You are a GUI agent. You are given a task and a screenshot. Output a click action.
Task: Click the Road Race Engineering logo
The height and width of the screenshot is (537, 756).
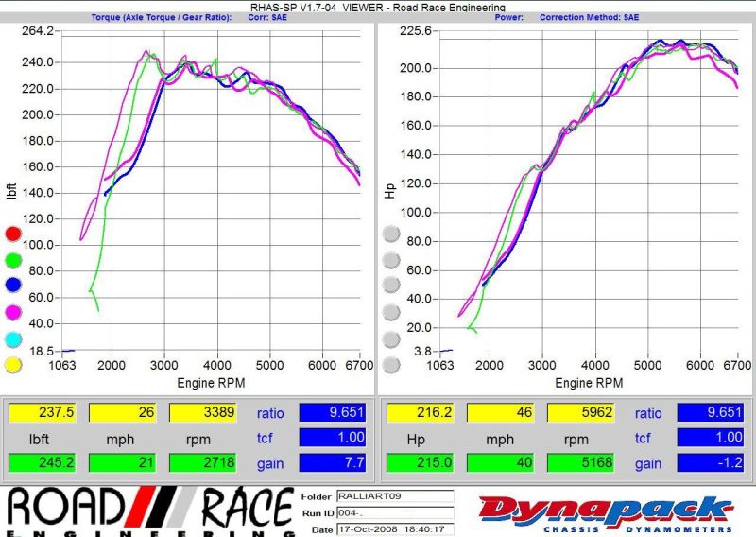pyautogui.click(x=148, y=512)
